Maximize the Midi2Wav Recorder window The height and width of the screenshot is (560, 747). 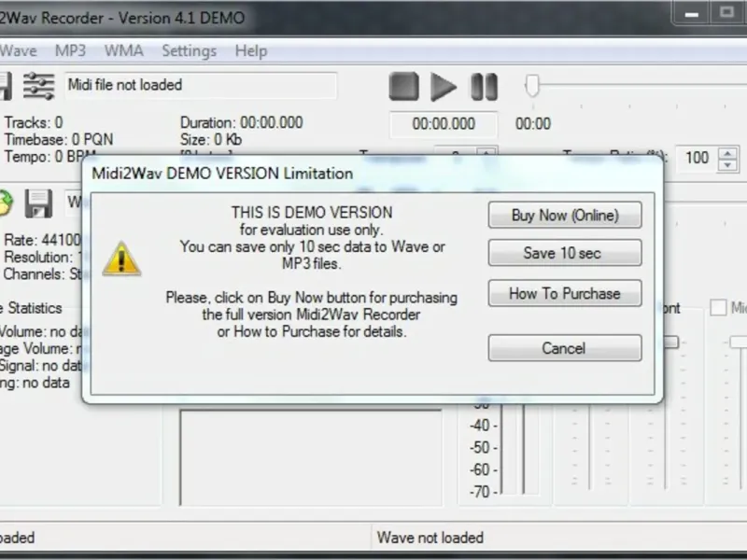coord(727,12)
